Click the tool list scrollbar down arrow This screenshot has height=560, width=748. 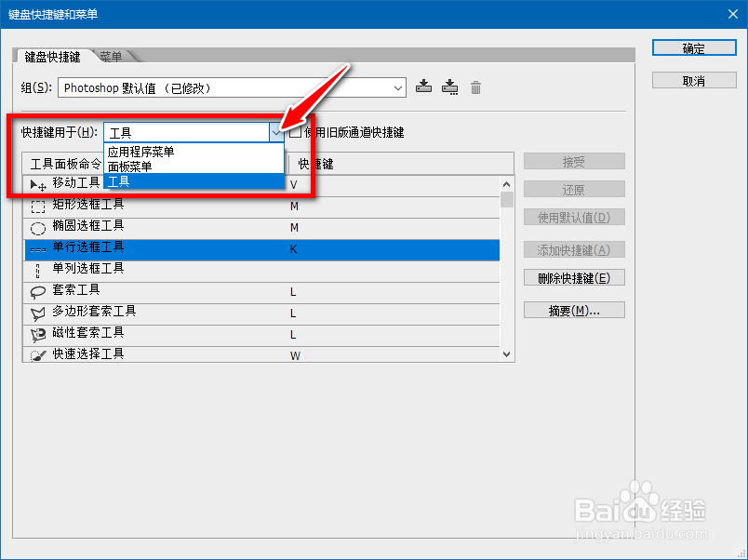coord(507,354)
